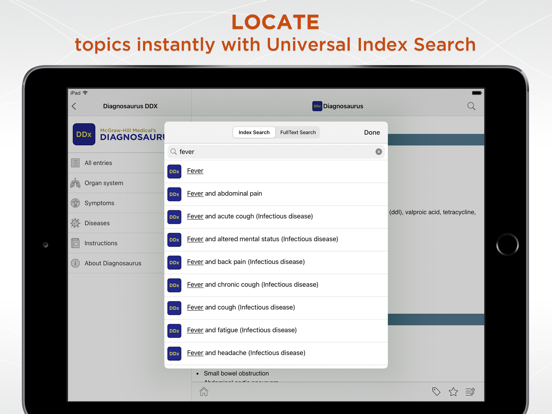Click DDx icon beside Fever and back pain

click(174, 262)
